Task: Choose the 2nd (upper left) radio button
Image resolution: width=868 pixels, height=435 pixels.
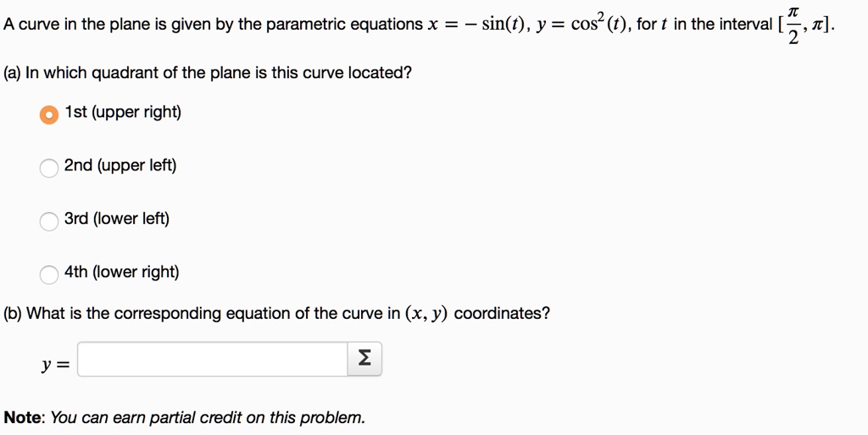Action: pyautogui.click(x=48, y=168)
